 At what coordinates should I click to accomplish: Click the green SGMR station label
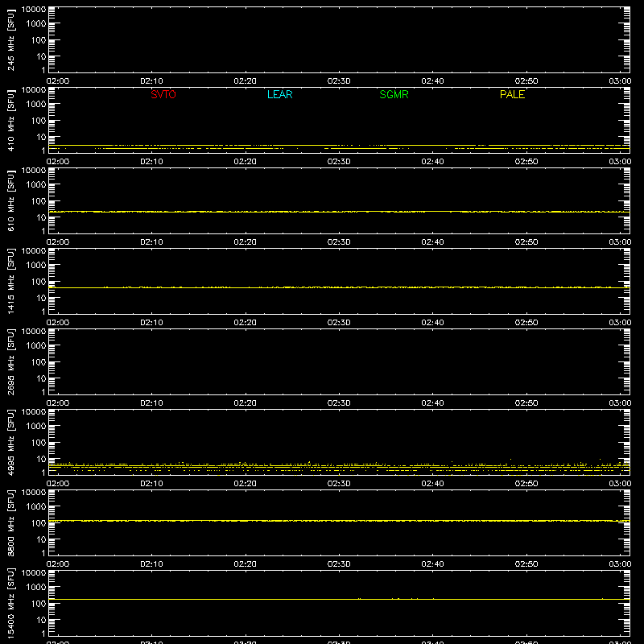pos(394,94)
